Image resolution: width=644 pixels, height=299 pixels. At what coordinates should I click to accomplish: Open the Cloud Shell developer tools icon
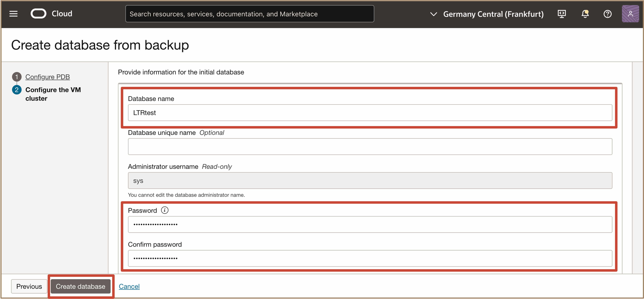coord(561,14)
